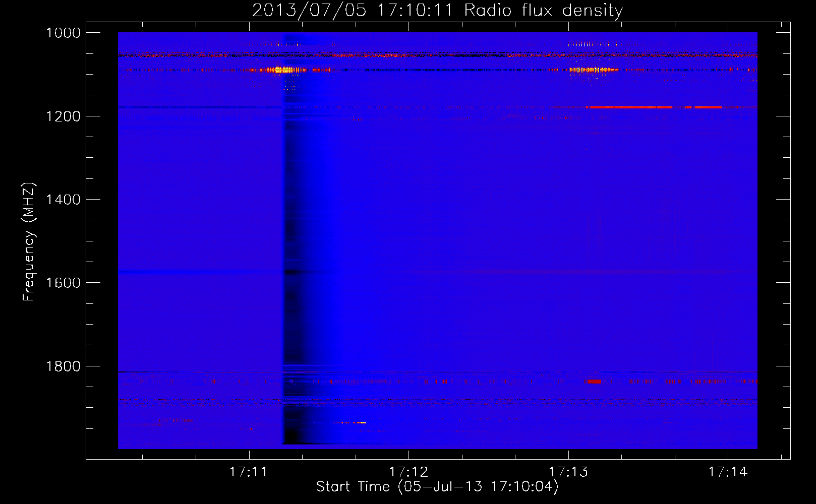Click the 1600 frequency tick label
The height and width of the screenshot is (504, 816).
click(x=63, y=283)
